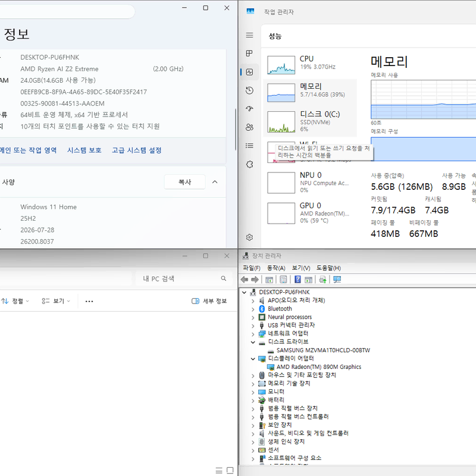The image size is (476, 476).
Task: Expand 배터리 category in Device Manager
Action: (253, 400)
